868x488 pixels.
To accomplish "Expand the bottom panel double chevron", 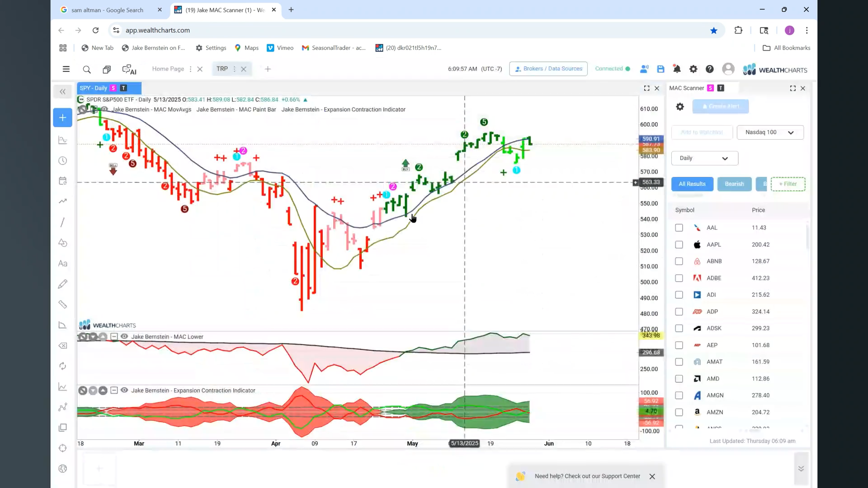I will click(x=801, y=469).
